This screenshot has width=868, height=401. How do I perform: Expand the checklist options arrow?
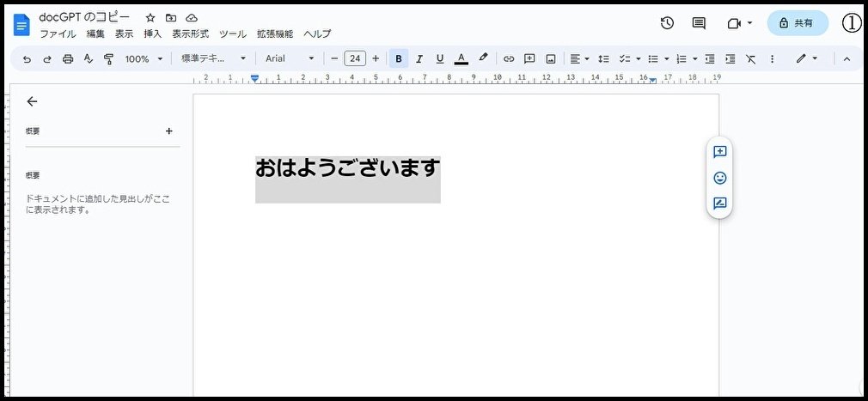coord(639,58)
